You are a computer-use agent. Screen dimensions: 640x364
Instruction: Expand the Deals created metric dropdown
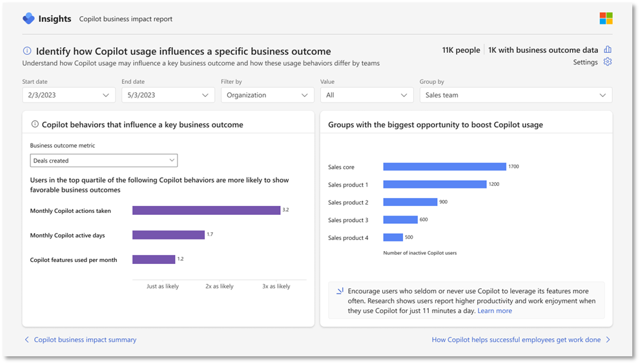click(104, 161)
